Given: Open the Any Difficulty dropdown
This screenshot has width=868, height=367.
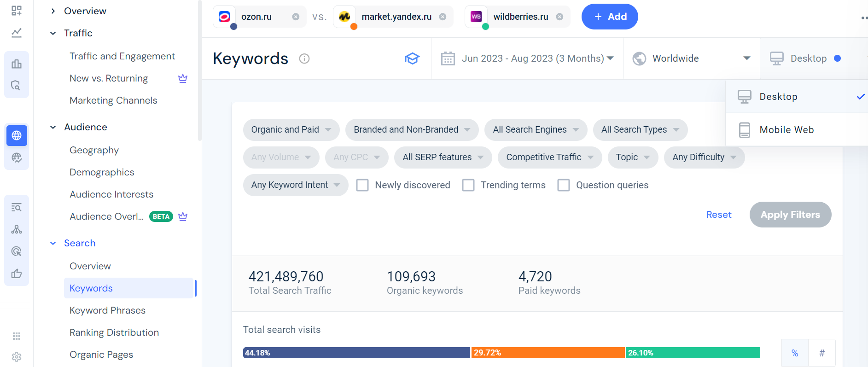Looking at the screenshot, I should pyautogui.click(x=705, y=157).
